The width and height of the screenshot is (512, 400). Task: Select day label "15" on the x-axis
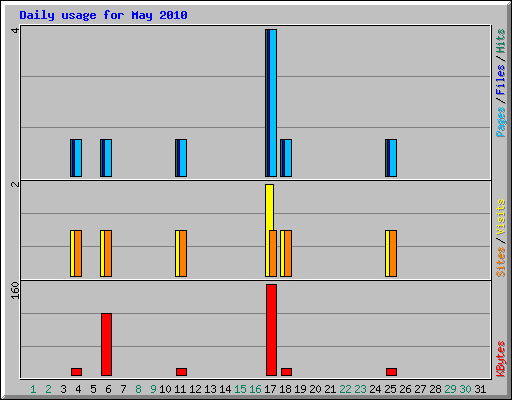click(240, 389)
